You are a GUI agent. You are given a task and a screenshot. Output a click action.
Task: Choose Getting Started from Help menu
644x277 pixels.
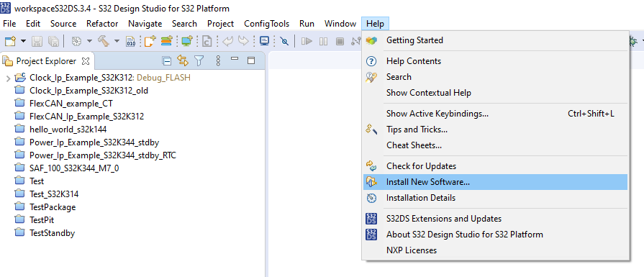click(x=495, y=40)
